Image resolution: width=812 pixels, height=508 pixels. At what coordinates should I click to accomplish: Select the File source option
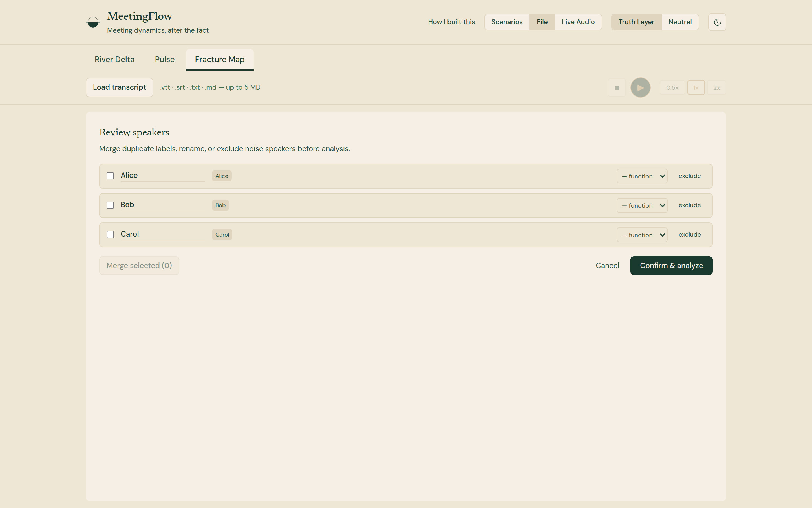542,22
